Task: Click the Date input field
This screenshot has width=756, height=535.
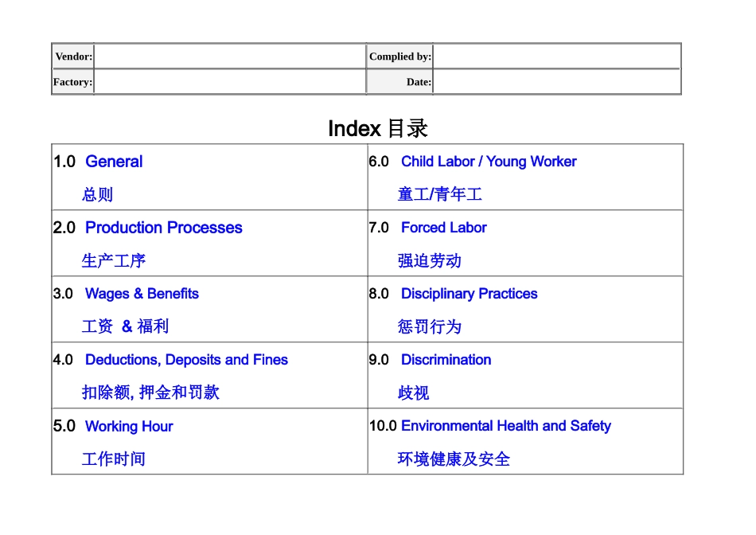Action: pos(557,81)
